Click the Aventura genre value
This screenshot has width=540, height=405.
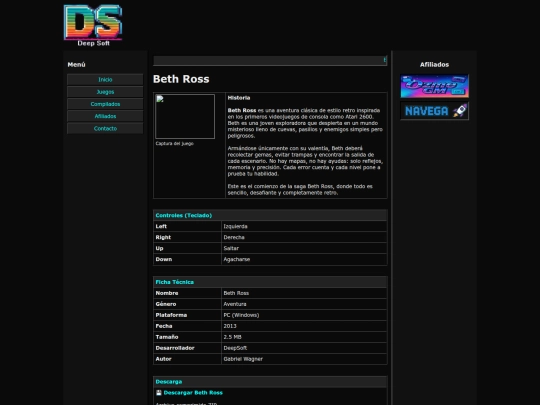pyautogui.click(x=235, y=304)
